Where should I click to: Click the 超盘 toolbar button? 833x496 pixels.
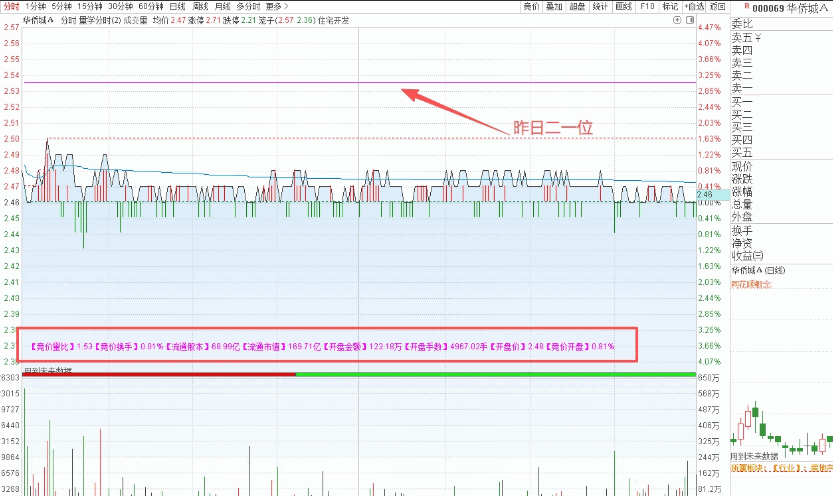pyautogui.click(x=577, y=6)
